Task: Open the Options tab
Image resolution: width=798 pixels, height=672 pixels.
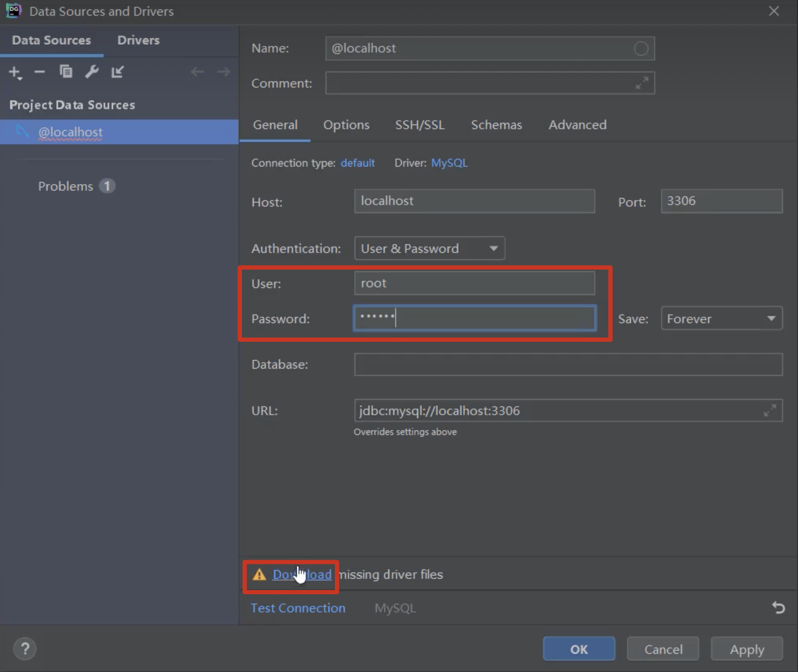Action: coord(346,125)
